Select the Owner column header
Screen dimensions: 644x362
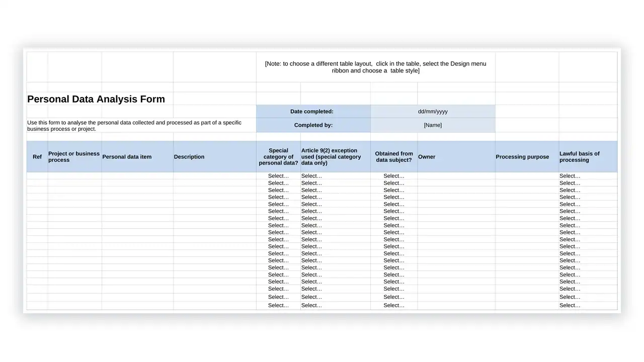click(456, 157)
